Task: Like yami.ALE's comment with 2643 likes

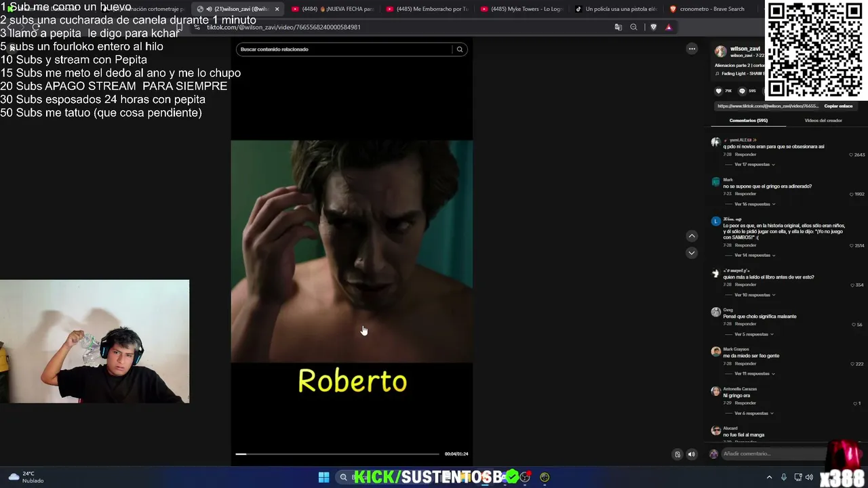Action: tap(852, 155)
